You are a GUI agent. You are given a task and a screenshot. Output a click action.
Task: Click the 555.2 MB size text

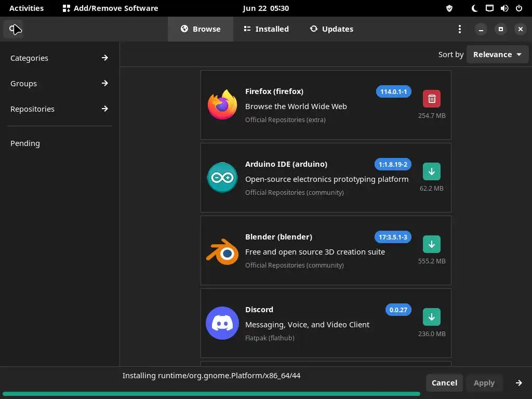coord(432,261)
